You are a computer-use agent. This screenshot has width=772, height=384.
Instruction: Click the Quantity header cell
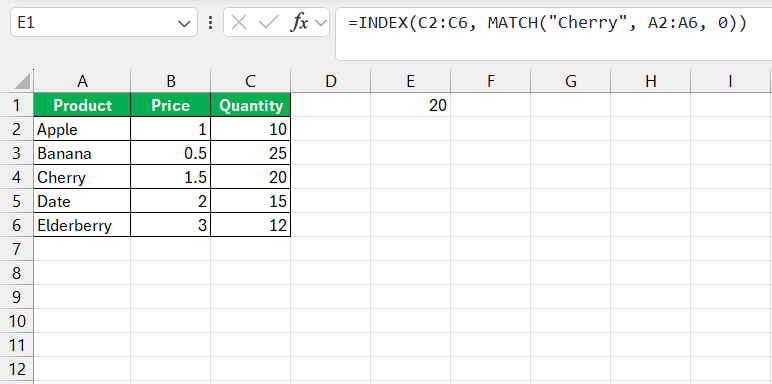point(251,105)
